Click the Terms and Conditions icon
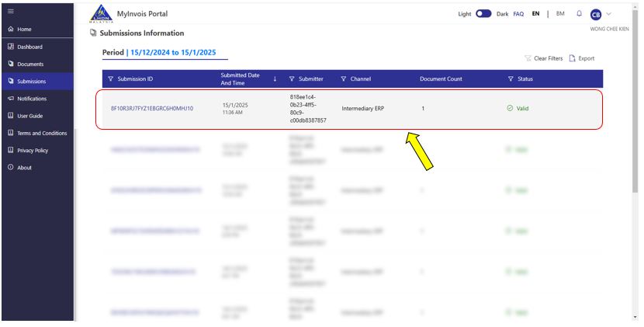This screenshot has height=327, width=644. click(x=11, y=133)
